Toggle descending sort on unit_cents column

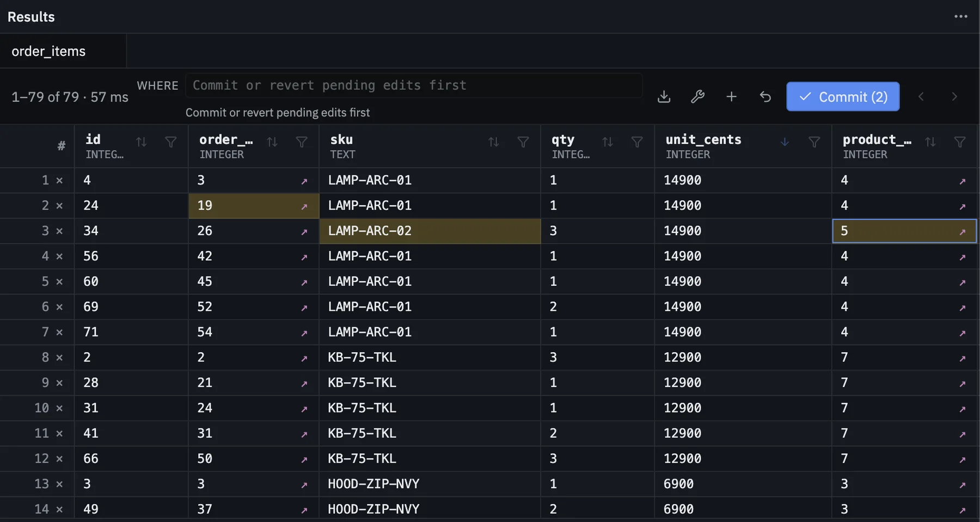pyautogui.click(x=785, y=142)
